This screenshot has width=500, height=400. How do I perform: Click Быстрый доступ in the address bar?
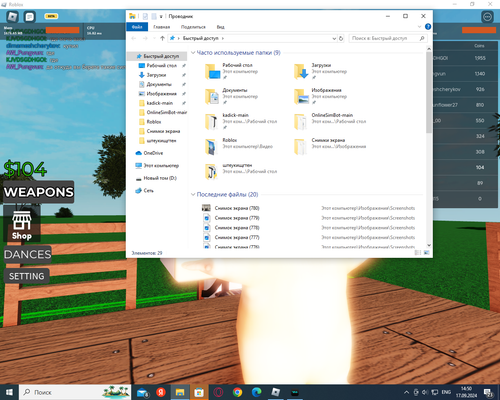click(201, 38)
